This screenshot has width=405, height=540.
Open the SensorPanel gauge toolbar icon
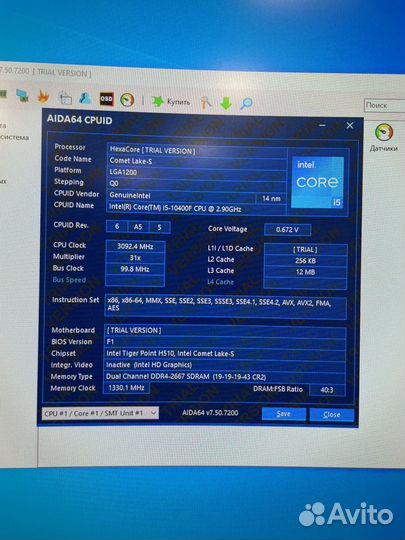click(127, 100)
